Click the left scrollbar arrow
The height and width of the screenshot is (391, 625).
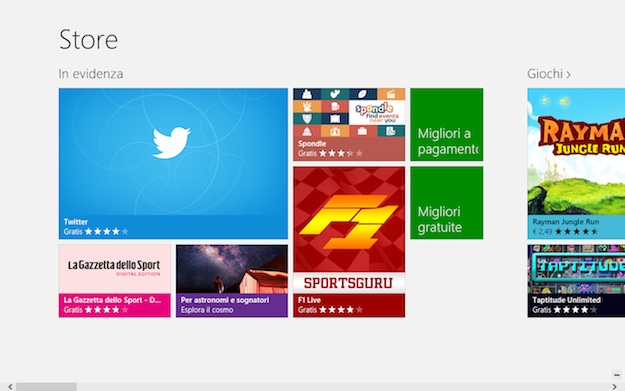(10, 387)
